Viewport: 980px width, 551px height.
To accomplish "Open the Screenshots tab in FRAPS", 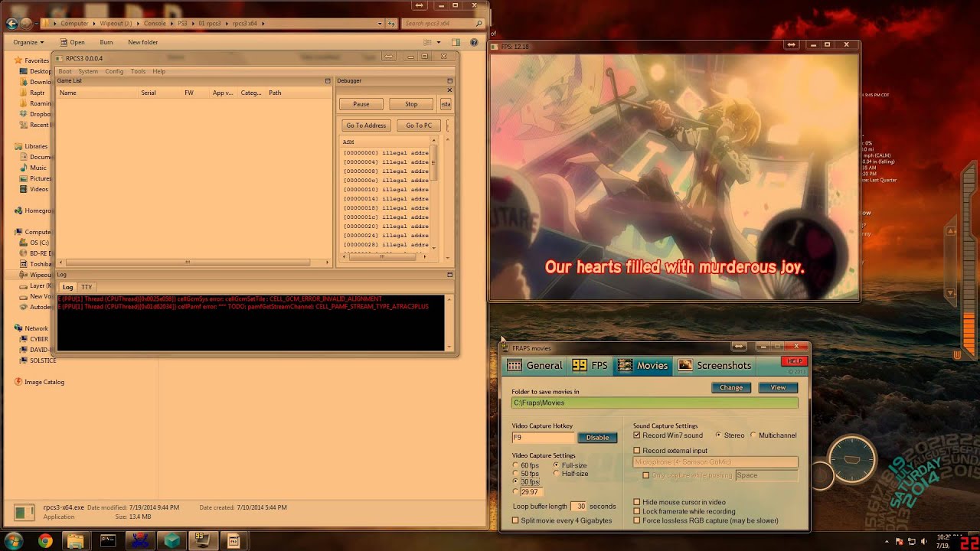I will point(715,366).
